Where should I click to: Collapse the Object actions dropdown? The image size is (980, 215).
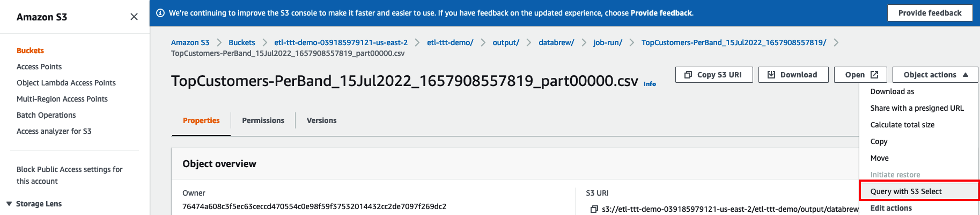[x=935, y=75]
